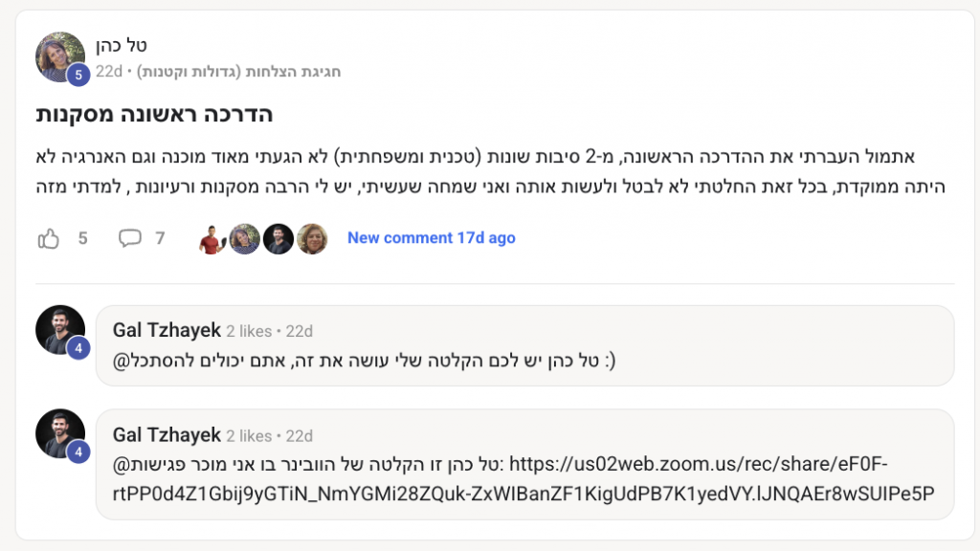Click the post like count 5
The width and height of the screenshot is (980, 551).
click(82, 238)
